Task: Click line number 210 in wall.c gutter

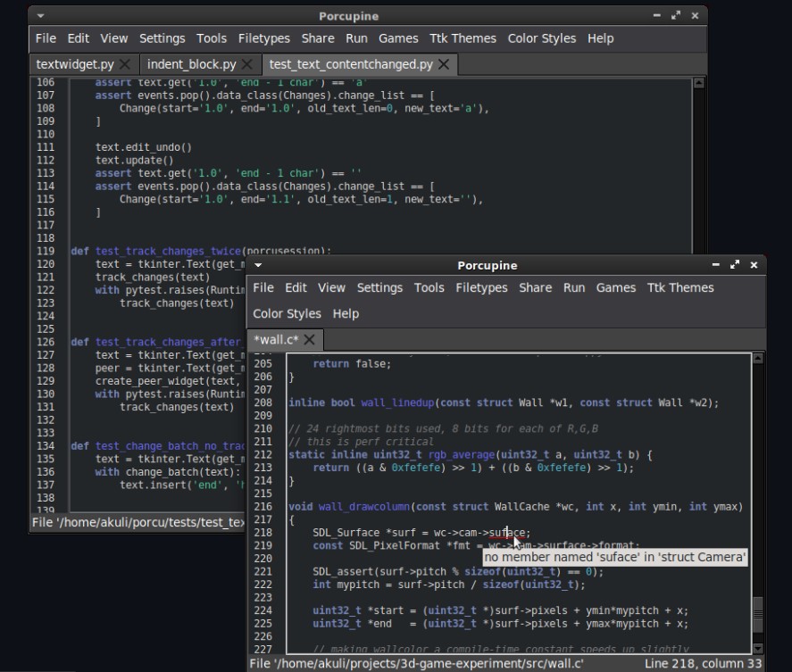Action: pos(263,428)
